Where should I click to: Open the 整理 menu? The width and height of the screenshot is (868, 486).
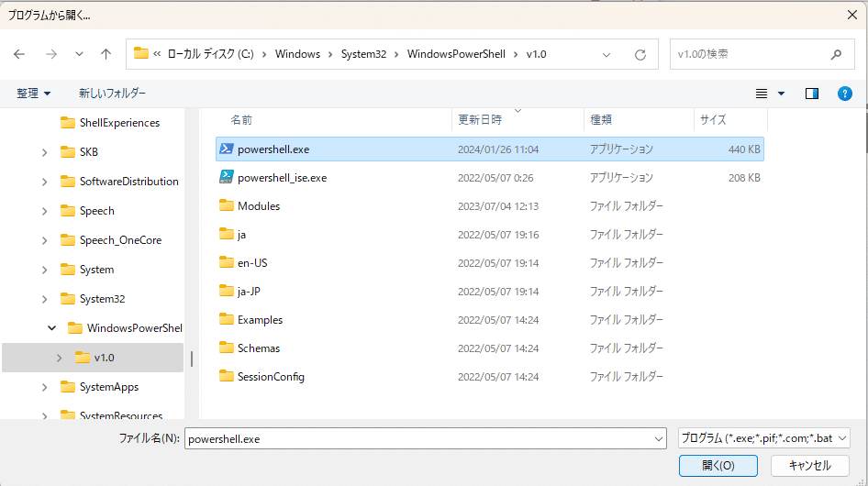tap(34, 94)
